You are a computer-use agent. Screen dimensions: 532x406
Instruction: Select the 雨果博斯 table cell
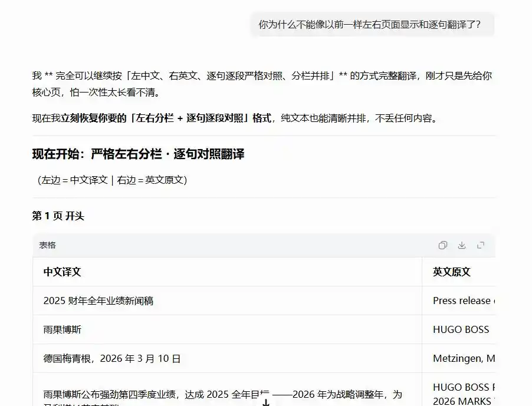(x=227, y=329)
